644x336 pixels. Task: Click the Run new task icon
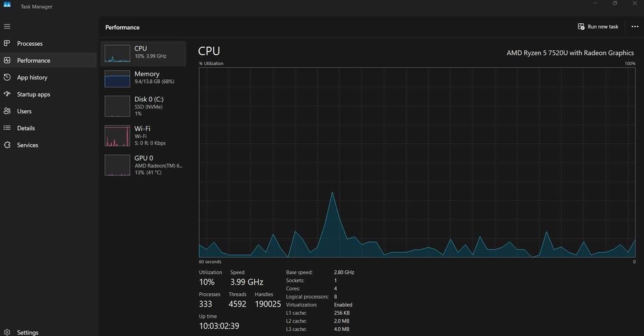[581, 26]
